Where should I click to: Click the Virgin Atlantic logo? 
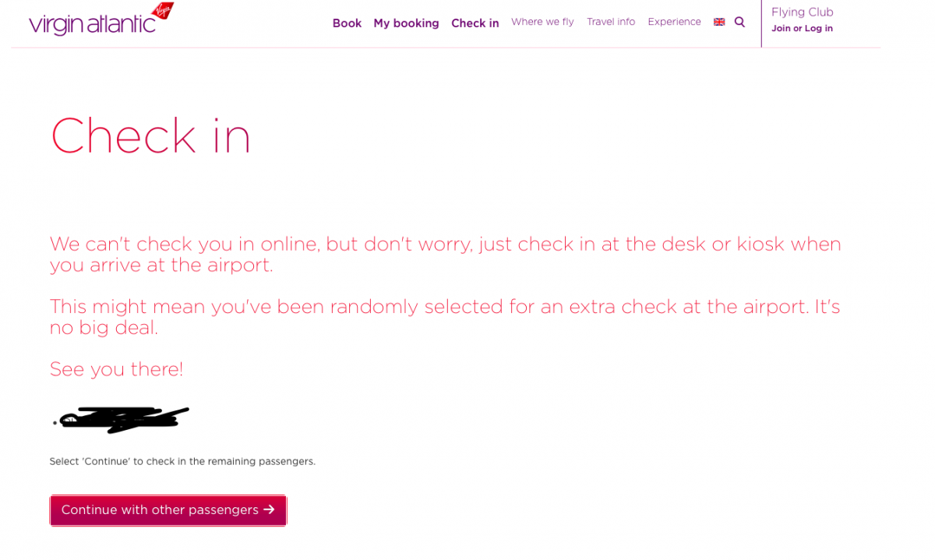tap(92, 23)
